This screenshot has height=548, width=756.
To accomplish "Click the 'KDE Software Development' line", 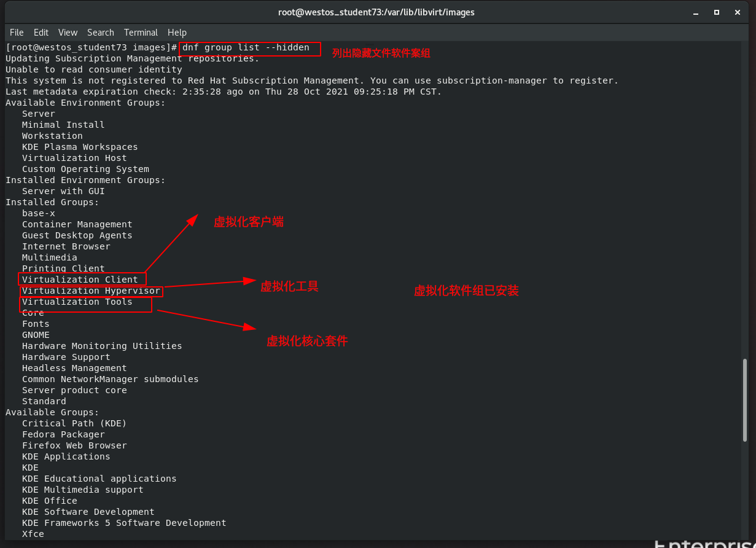I will point(88,512).
